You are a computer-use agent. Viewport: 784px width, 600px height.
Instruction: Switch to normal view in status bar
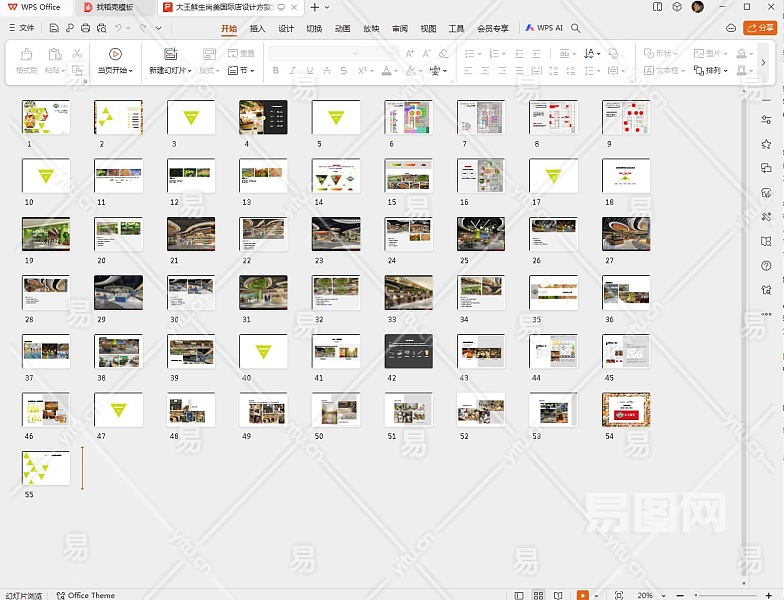519,595
